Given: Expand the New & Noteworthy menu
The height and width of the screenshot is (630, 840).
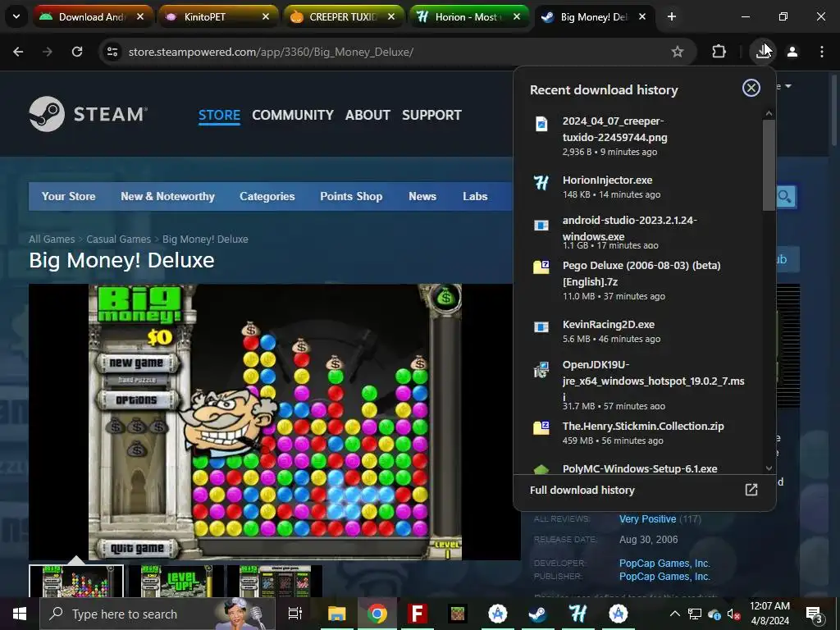Looking at the screenshot, I should 167,196.
